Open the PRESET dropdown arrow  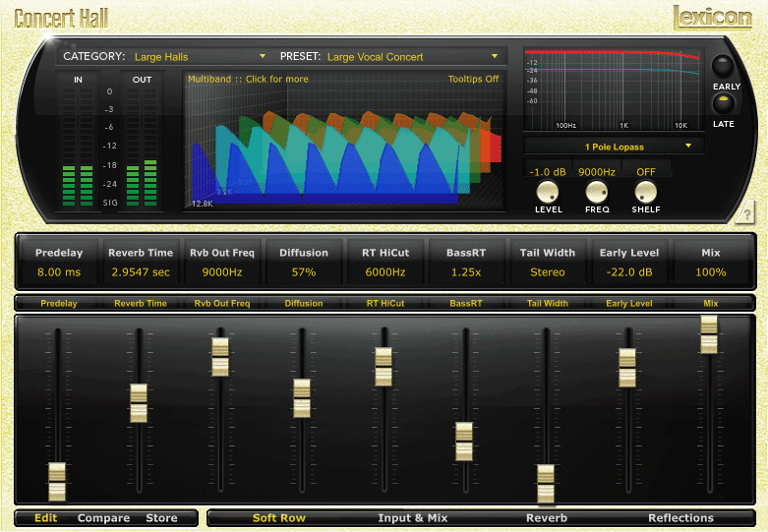[x=495, y=56]
